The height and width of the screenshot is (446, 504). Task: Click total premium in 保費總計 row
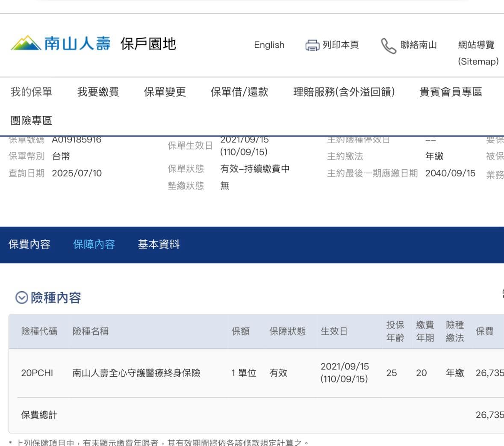coord(489,415)
